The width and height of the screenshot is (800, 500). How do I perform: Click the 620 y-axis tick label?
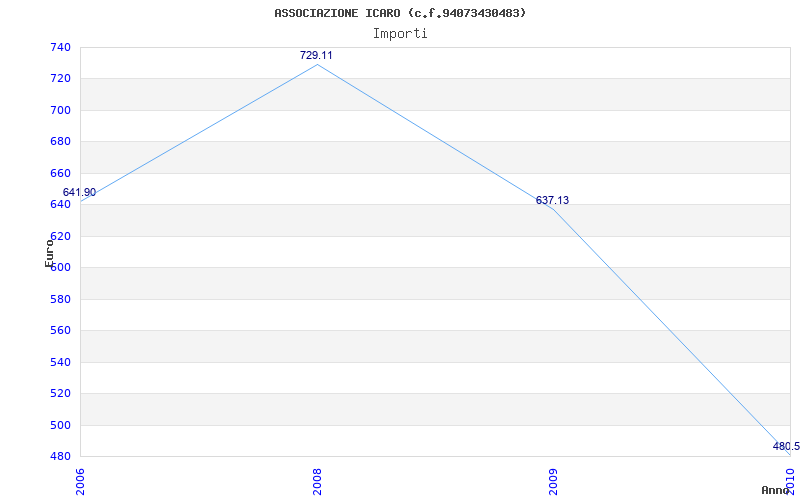pyautogui.click(x=61, y=236)
